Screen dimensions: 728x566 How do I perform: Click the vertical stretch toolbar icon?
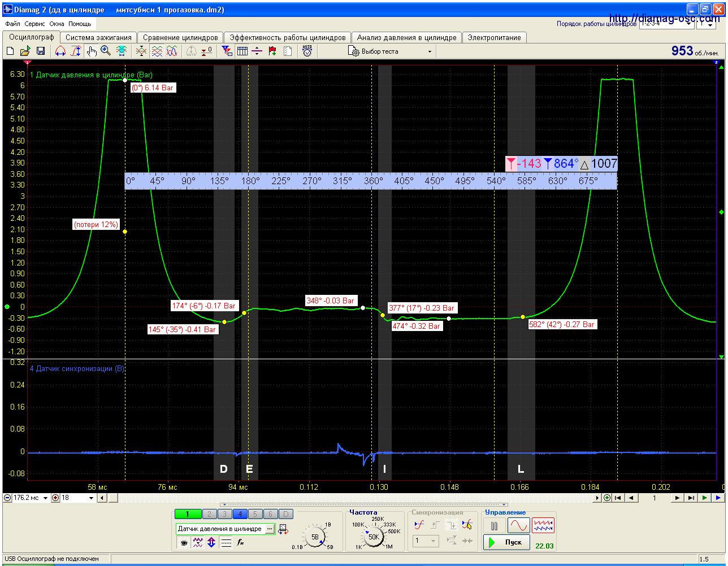pyautogui.click(x=76, y=51)
